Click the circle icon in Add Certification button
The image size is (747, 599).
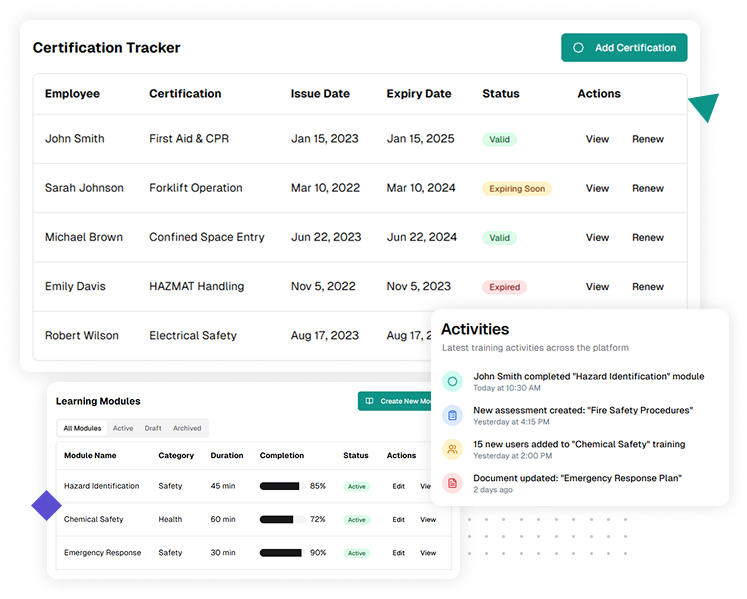click(x=578, y=48)
